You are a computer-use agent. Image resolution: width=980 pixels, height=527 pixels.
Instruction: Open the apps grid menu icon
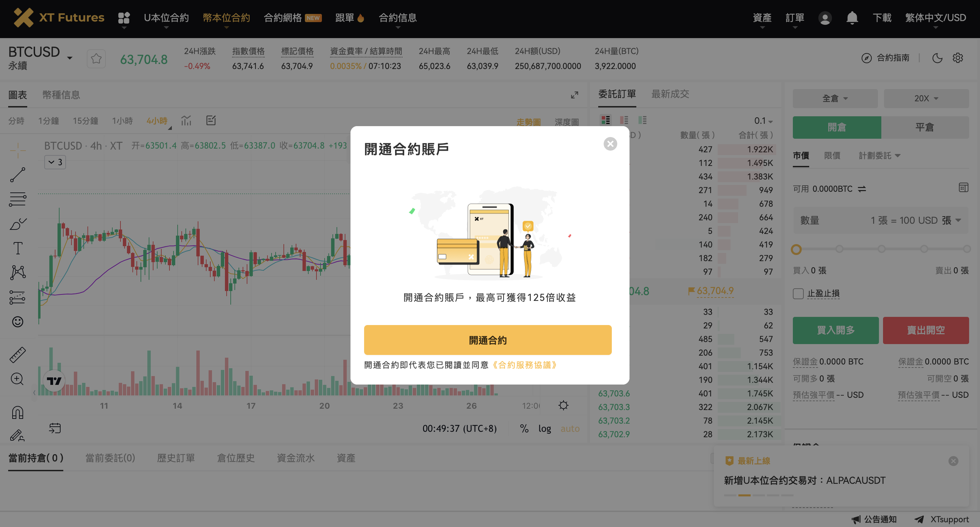[124, 17]
